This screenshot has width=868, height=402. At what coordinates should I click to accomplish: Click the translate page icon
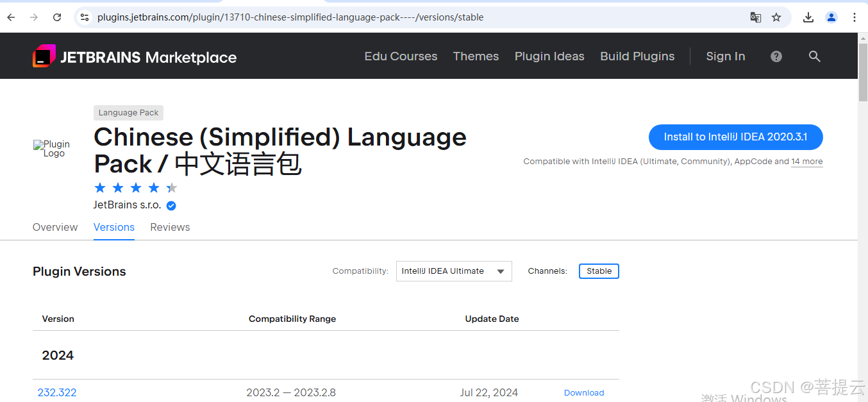(756, 17)
